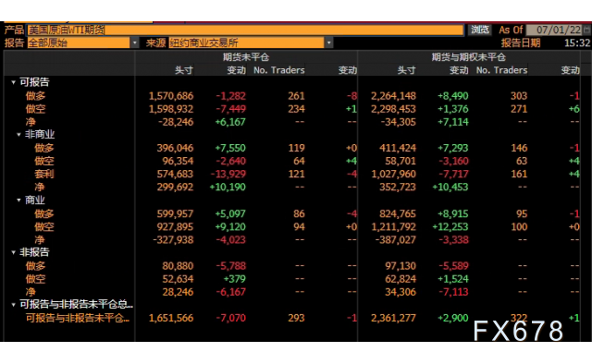Viewport: 592px width, 364px height.
Task: Select the 做空 row under 可报告
Action: click(x=35, y=109)
